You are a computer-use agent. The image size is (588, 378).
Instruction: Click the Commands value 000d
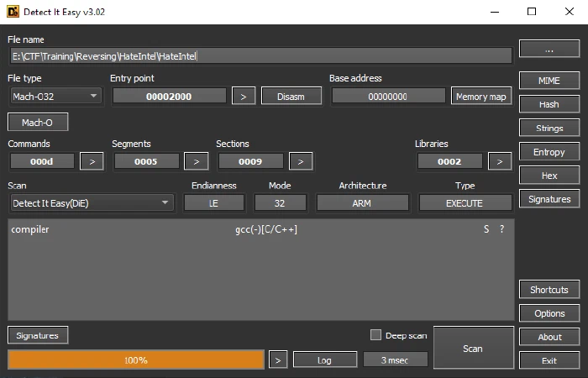coord(42,161)
